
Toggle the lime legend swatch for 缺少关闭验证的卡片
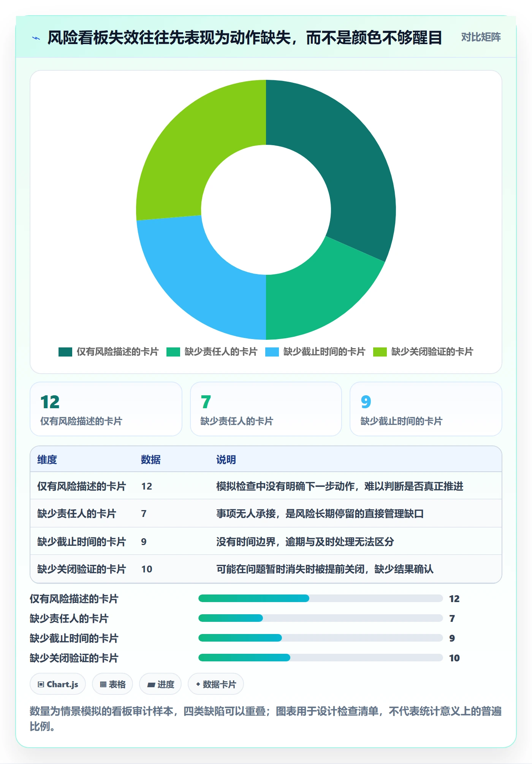pyautogui.click(x=380, y=352)
